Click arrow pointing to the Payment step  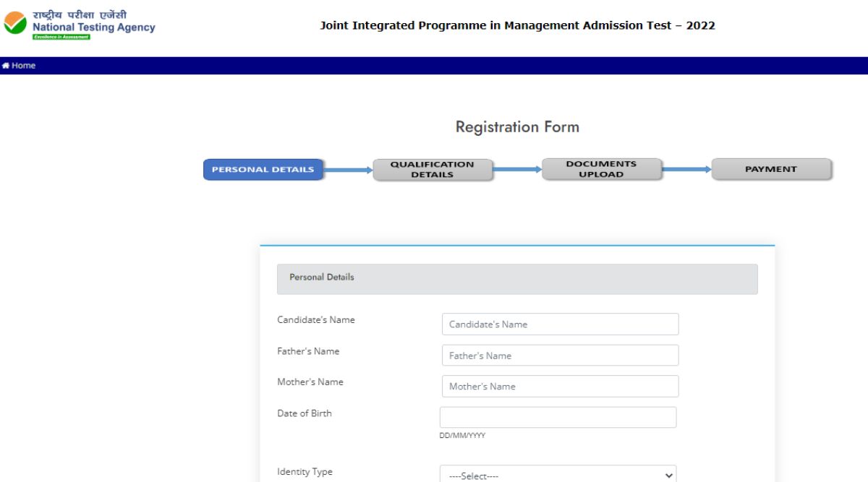[x=686, y=169]
